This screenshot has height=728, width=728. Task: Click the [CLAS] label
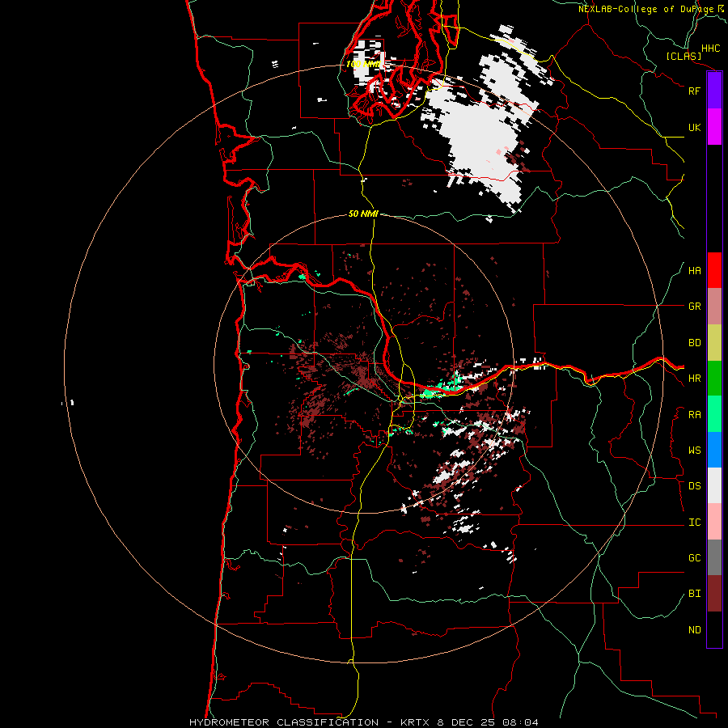[x=684, y=57]
